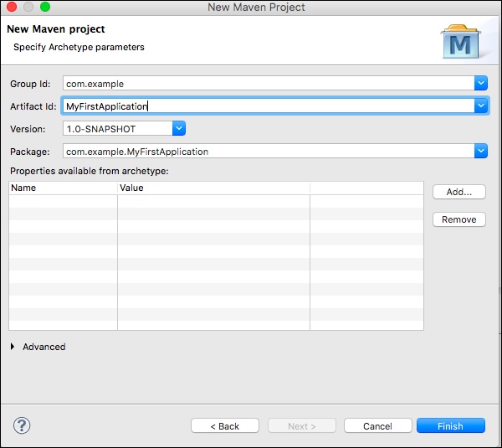502x448 pixels.
Task: Click the Name column header
Action: [63, 188]
